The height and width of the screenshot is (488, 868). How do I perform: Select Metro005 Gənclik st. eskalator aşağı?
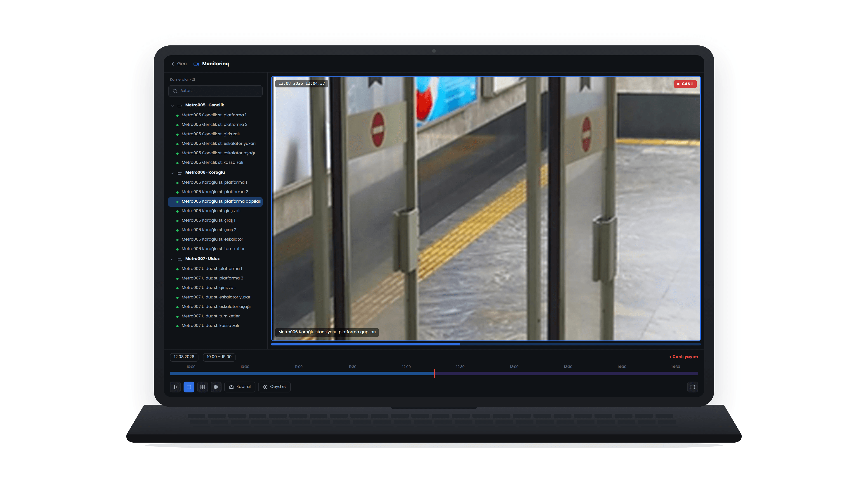(x=215, y=153)
